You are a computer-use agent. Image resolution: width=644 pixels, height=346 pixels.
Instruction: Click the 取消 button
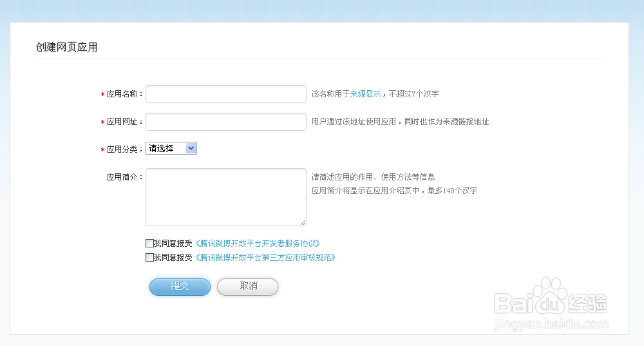pos(248,287)
